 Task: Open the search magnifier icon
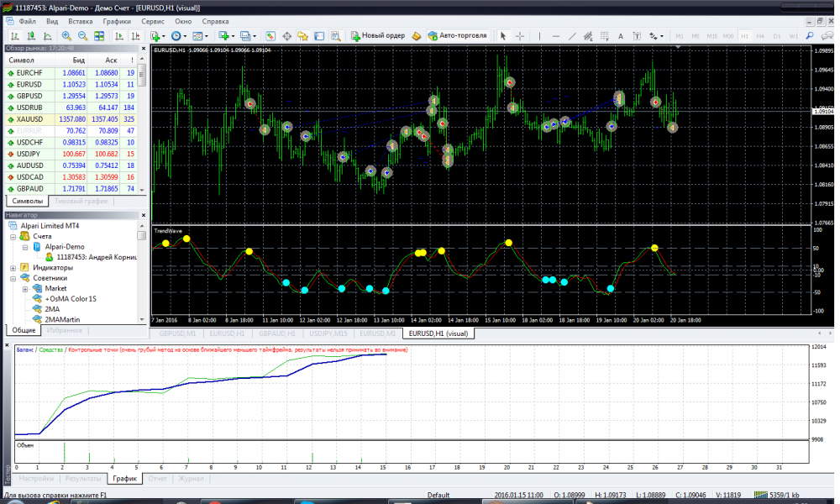[810, 36]
